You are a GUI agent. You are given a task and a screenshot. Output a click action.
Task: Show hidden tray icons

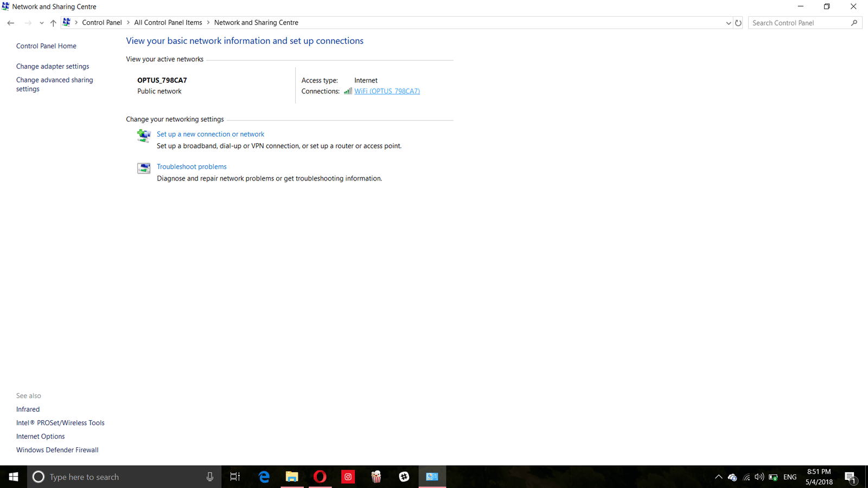click(x=718, y=477)
